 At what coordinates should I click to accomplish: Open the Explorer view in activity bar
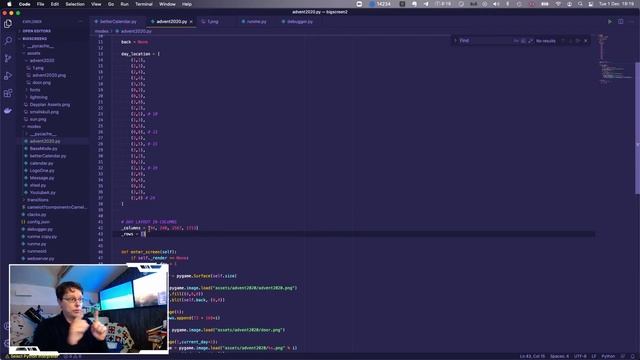pyautogui.click(x=8, y=24)
